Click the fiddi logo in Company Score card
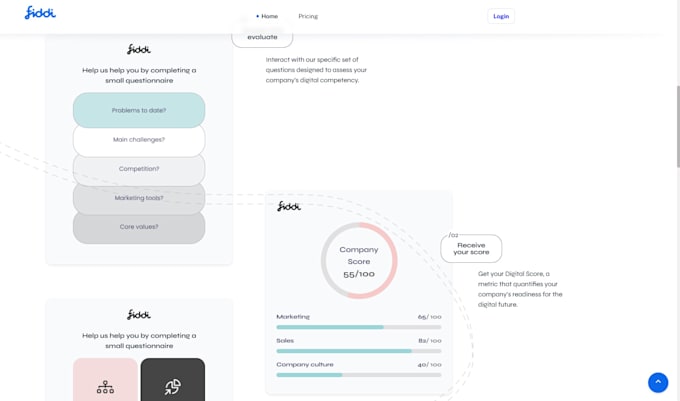This screenshot has width=680, height=401. tap(289, 206)
